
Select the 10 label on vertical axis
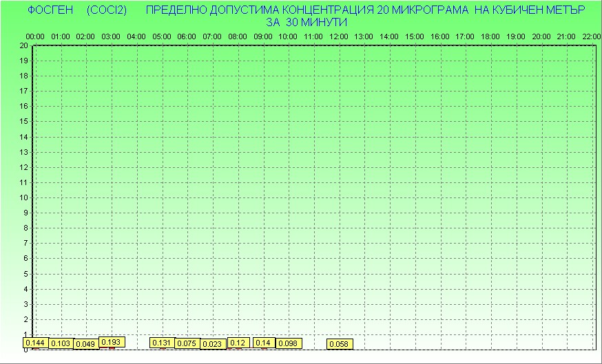pyautogui.click(x=23, y=197)
